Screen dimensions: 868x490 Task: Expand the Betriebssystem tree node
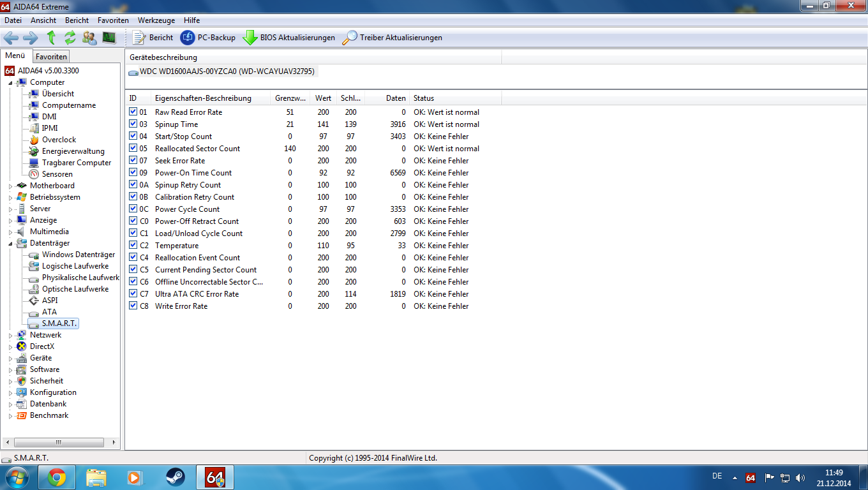click(10, 197)
